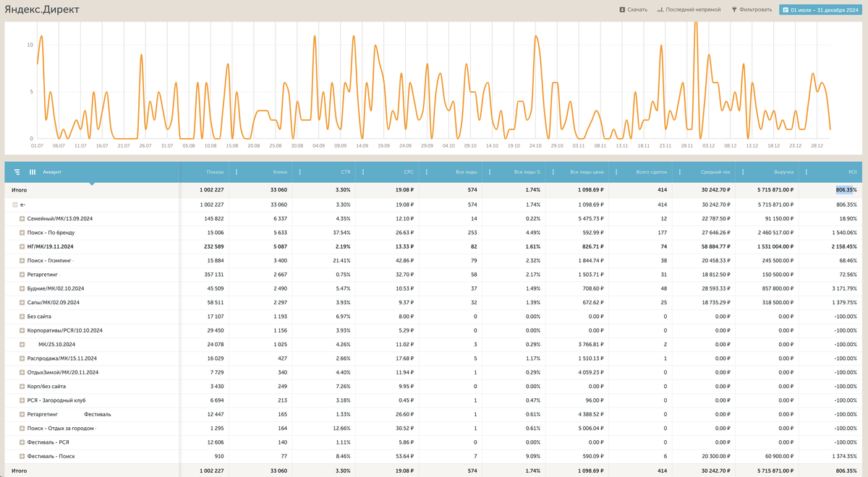Image resolution: width=868 pixels, height=477 pixels.
Task: Expand the ОтдыхЗимой/МК/20.11.2024 campaign
Action: pos(22,372)
